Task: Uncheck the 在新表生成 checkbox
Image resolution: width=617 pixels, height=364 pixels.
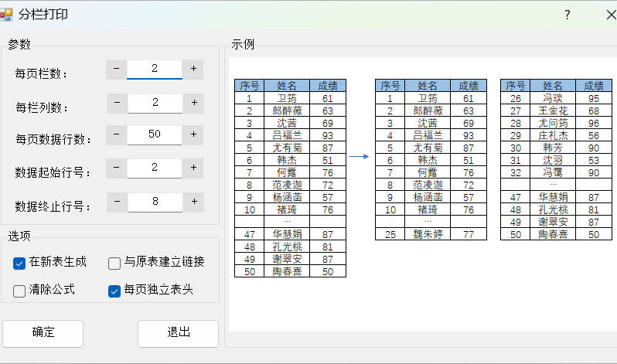Action: point(20,264)
